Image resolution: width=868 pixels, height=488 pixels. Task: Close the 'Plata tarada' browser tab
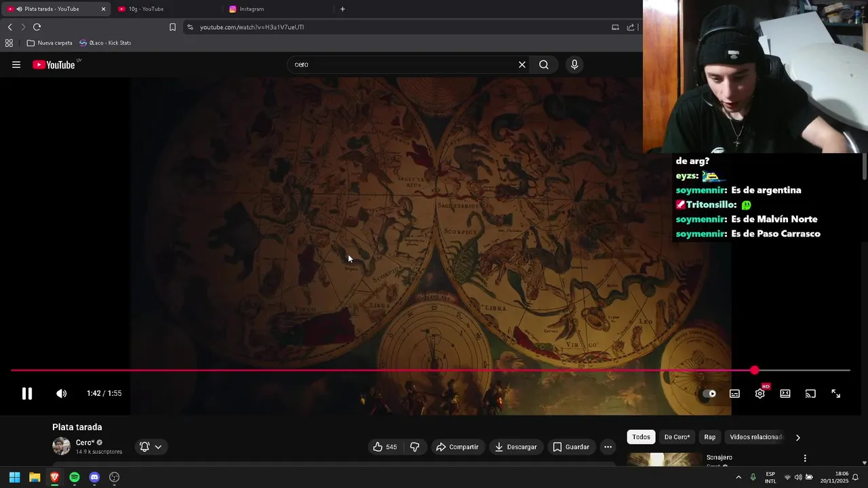[x=103, y=9]
